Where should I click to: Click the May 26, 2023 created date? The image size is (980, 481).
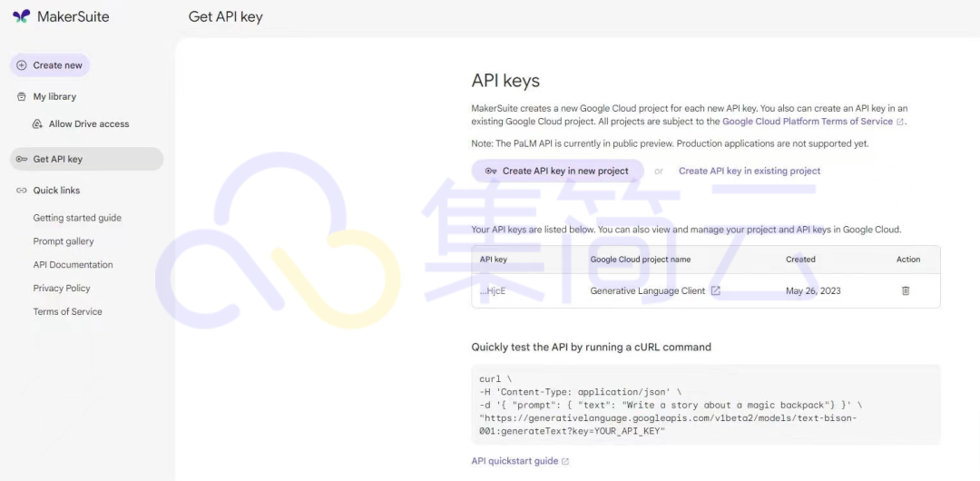[813, 290]
